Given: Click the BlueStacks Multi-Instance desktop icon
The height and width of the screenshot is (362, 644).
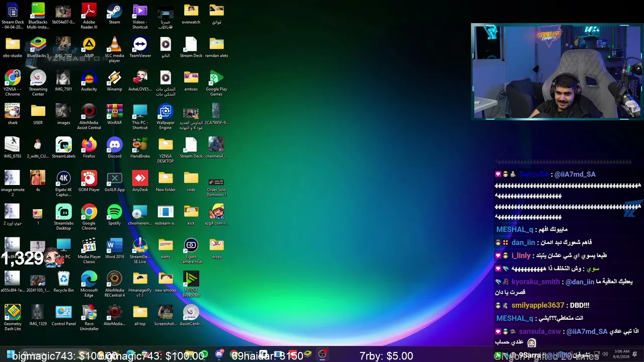Looking at the screenshot, I should click(x=38, y=16).
